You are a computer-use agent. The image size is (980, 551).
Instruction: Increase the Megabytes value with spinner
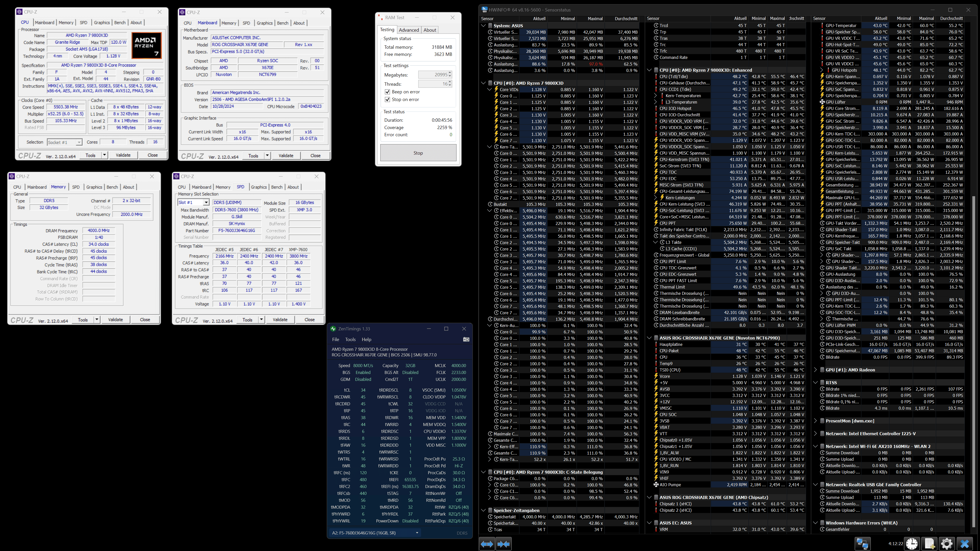coord(450,73)
